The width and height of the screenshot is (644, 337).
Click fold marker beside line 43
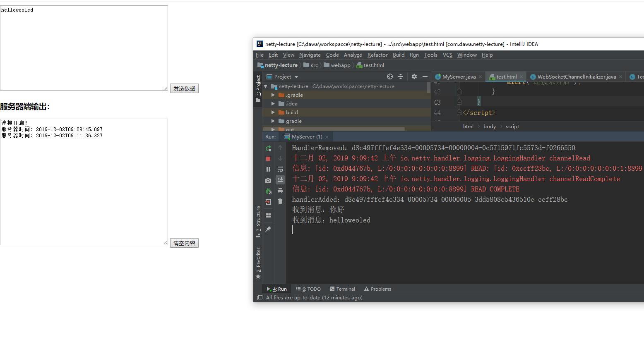pyautogui.click(x=459, y=102)
